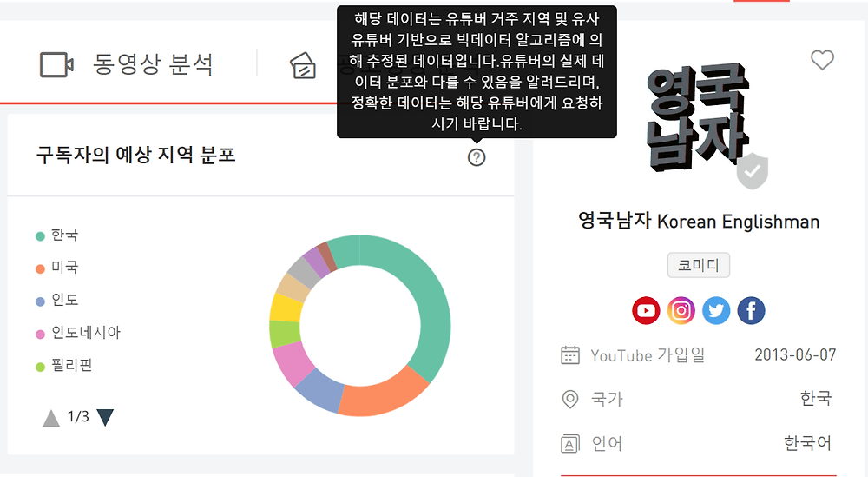Open the 동영상 분석 tab
Image resolution: width=868 pixels, height=477 pixels.
coord(126,65)
